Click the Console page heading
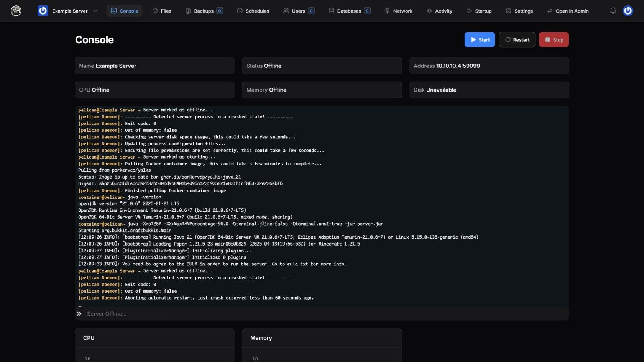644x362 pixels. 94,40
